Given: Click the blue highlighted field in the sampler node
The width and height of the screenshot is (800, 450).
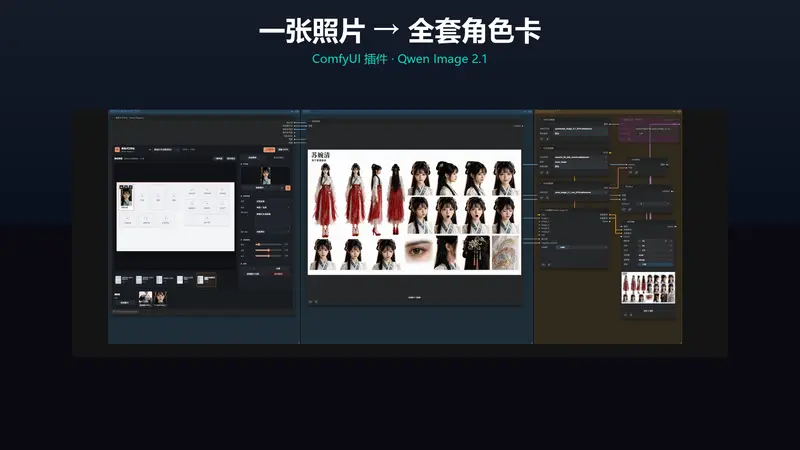Looking at the screenshot, I should pos(655,264).
